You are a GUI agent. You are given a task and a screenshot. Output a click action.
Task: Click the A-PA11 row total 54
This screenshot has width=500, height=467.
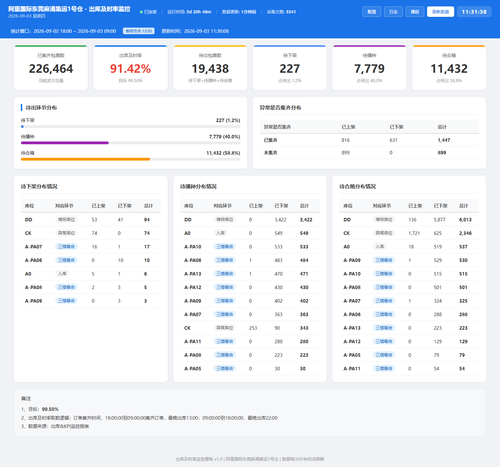[x=462, y=369]
